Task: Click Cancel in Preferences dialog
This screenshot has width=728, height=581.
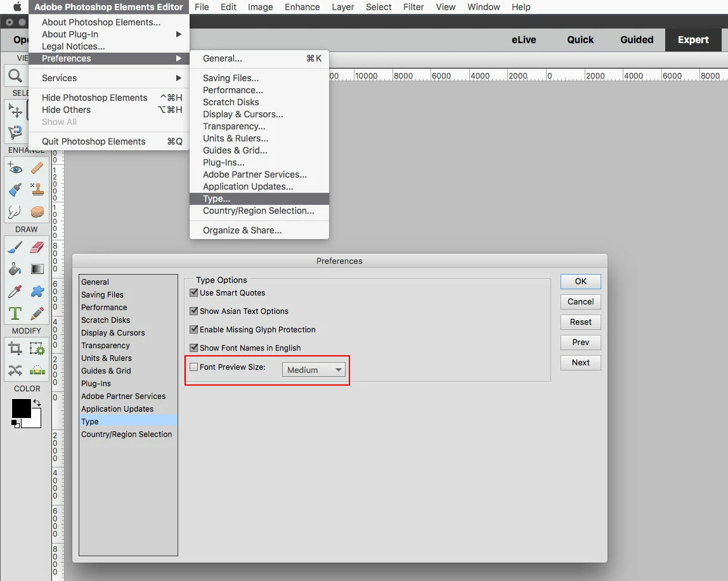Action: click(x=580, y=302)
